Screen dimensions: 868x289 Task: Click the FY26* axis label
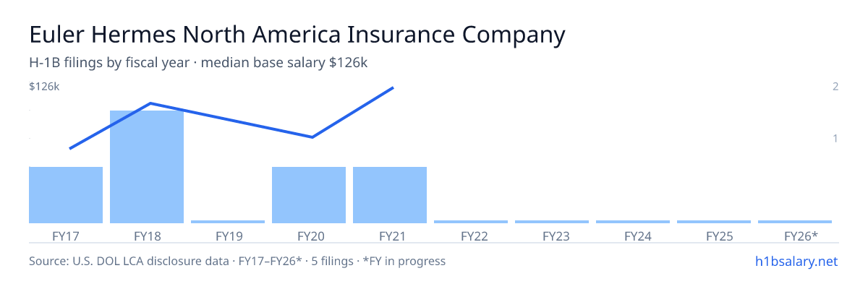801,236
